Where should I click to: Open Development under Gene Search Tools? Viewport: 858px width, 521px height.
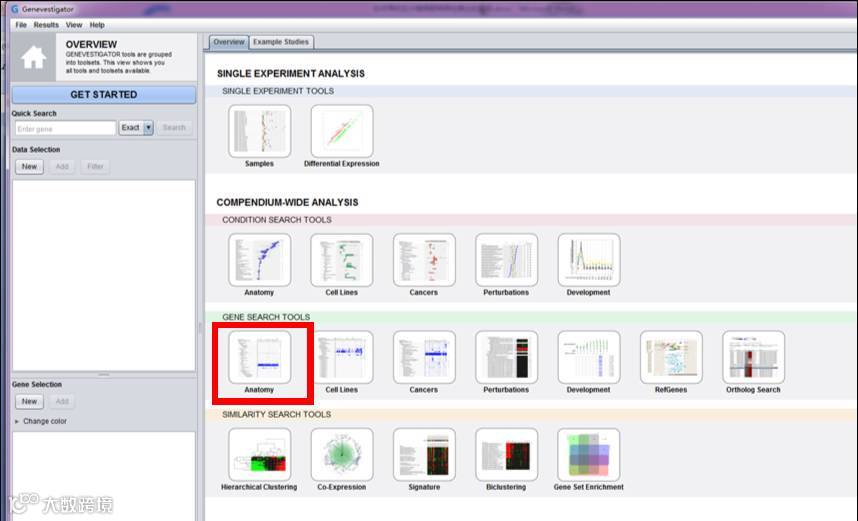tap(589, 357)
